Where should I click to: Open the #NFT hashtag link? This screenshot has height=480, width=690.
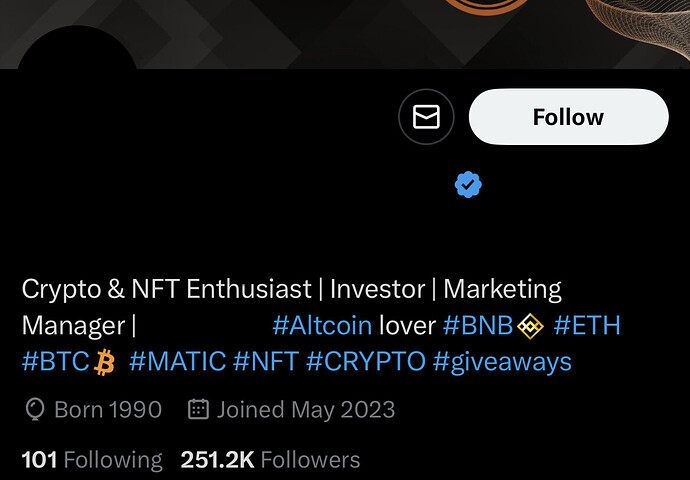click(x=266, y=362)
